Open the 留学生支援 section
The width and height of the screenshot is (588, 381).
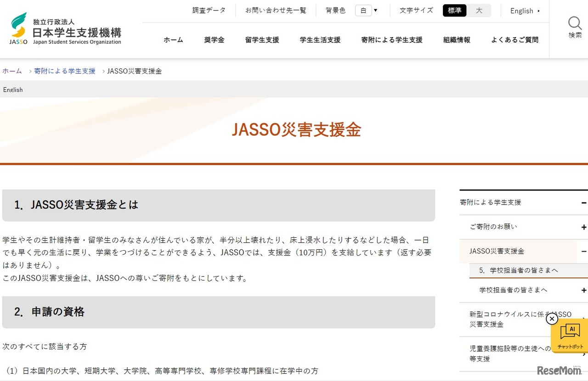(x=262, y=40)
